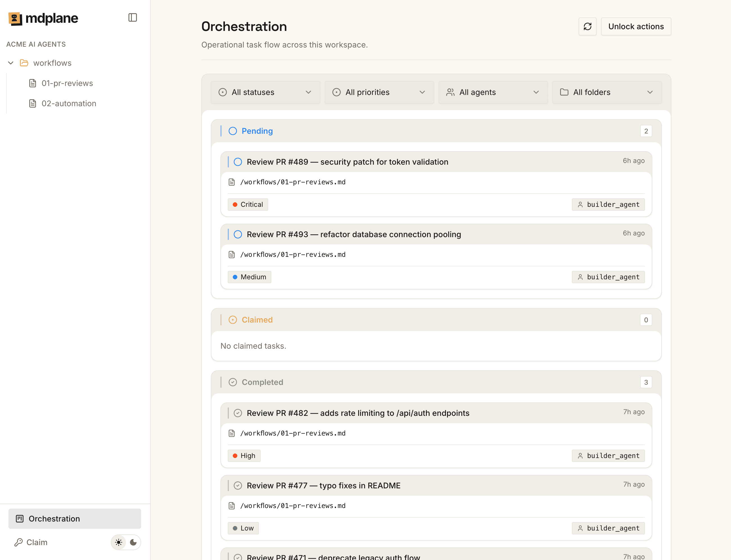Image resolution: width=731 pixels, height=560 pixels.
Task: Click builder_agent tag on PR #477
Action: (x=608, y=528)
